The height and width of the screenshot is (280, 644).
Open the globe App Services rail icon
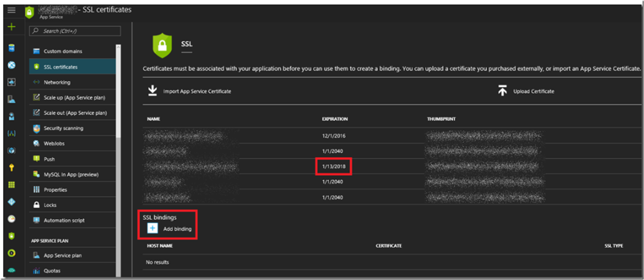pyautogui.click(x=11, y=65)
